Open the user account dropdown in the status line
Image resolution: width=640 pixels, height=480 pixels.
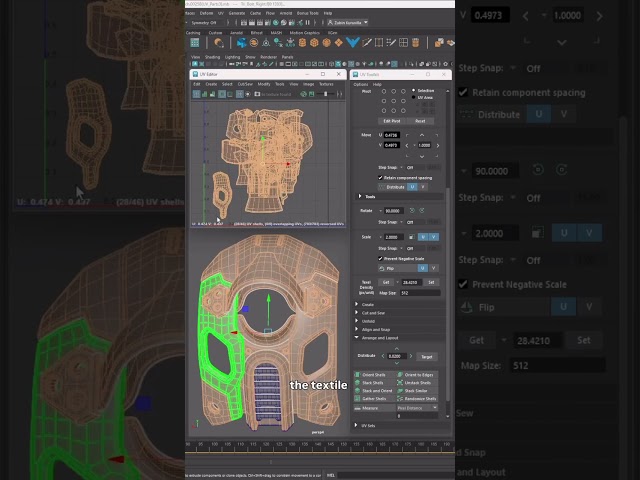coord(348,22)
